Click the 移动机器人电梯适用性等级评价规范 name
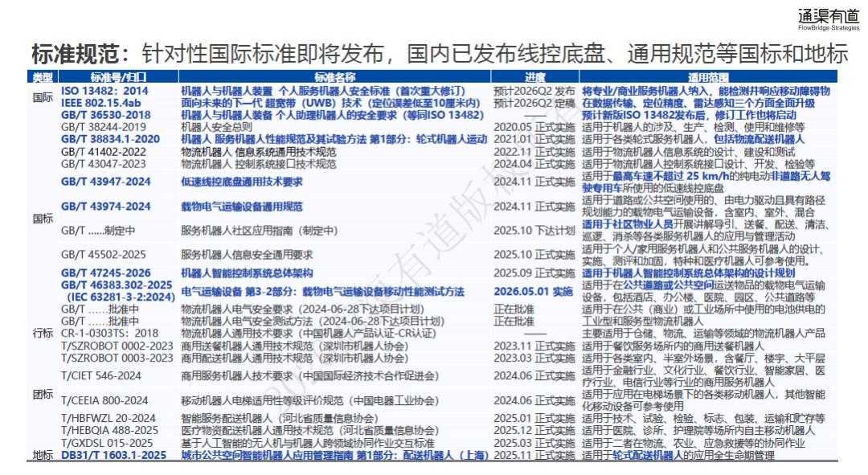The width and height of the screenshot is (868, 475). [x=262, y=400]
